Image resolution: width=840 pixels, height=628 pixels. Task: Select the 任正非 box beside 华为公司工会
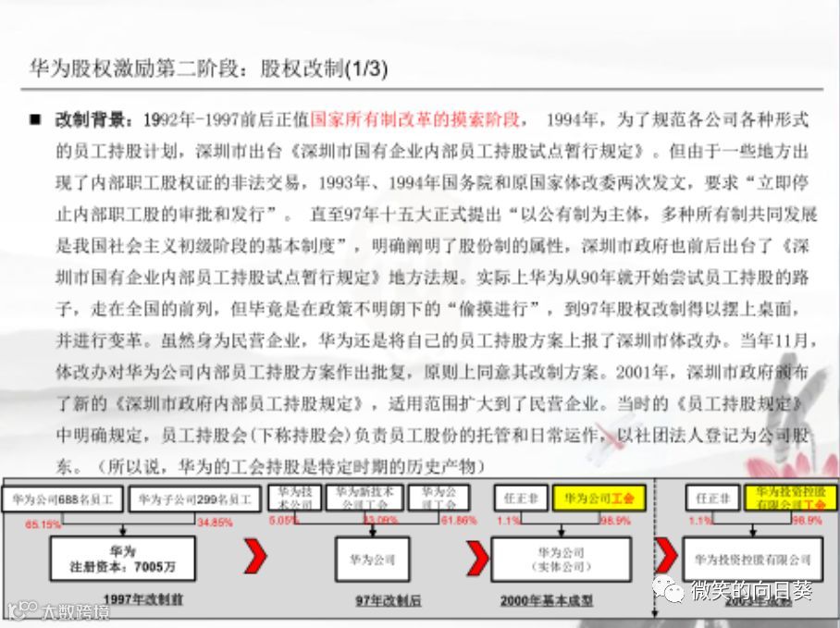pos(521,499)
